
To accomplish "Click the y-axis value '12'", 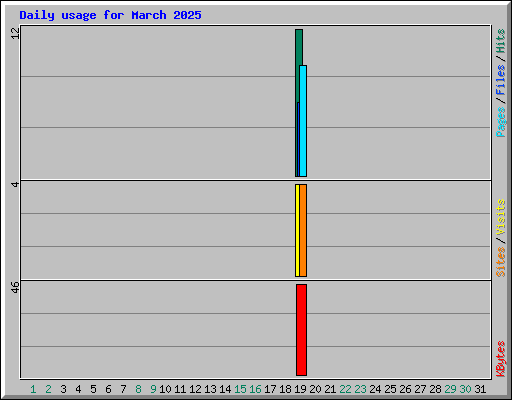I will [15, 33].
